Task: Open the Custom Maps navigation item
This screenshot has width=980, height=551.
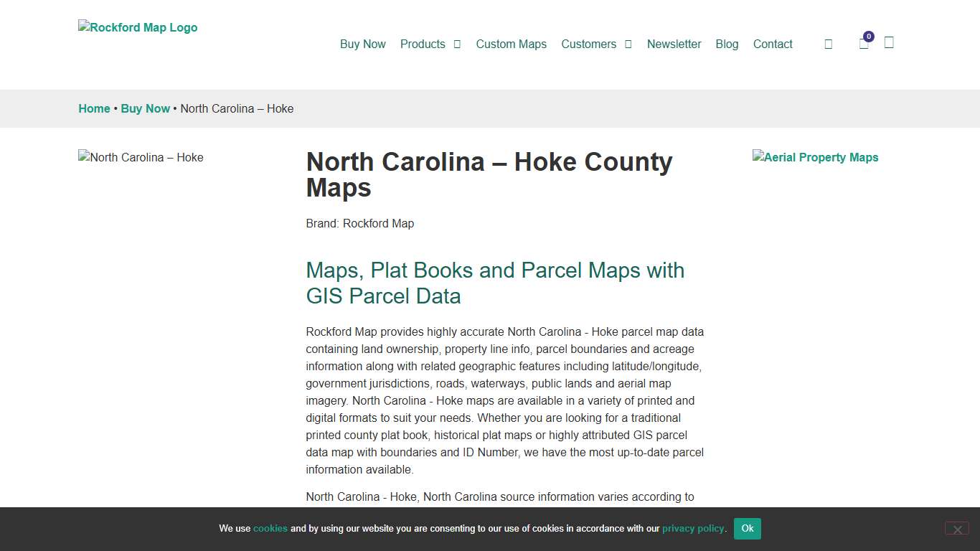Action: click(x=511, y=44)
